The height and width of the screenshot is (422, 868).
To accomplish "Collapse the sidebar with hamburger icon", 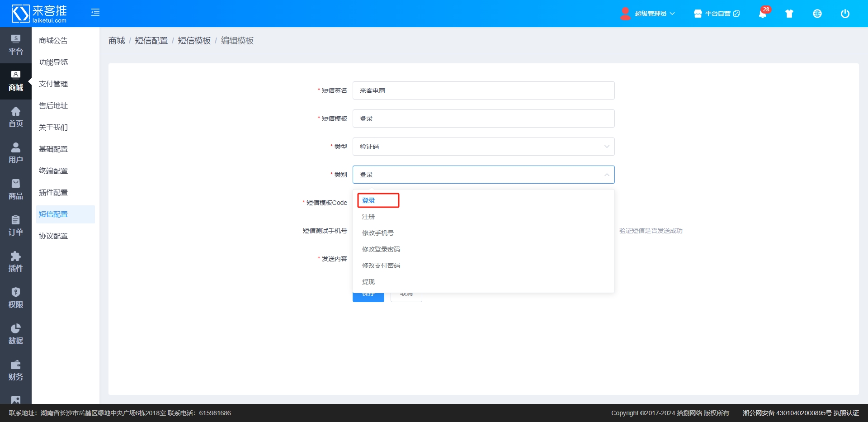I will (95, 13).
